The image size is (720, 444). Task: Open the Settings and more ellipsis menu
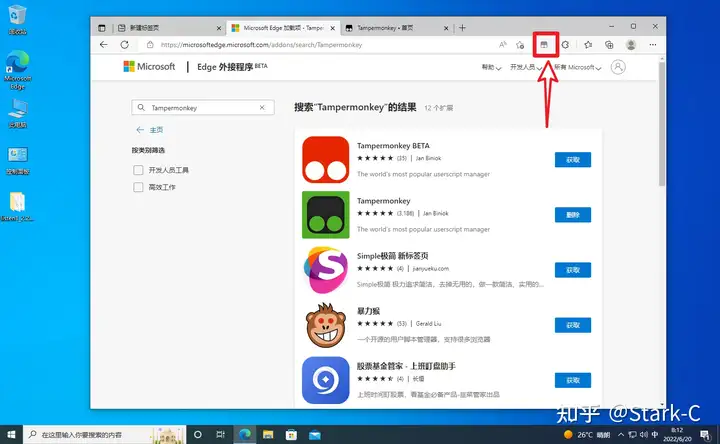click(652, 45)
